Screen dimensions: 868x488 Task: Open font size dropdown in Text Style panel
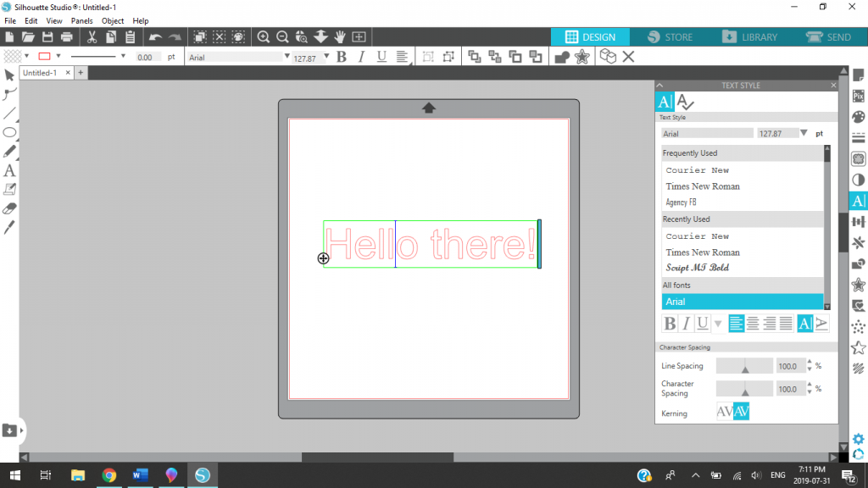(804, 133)
